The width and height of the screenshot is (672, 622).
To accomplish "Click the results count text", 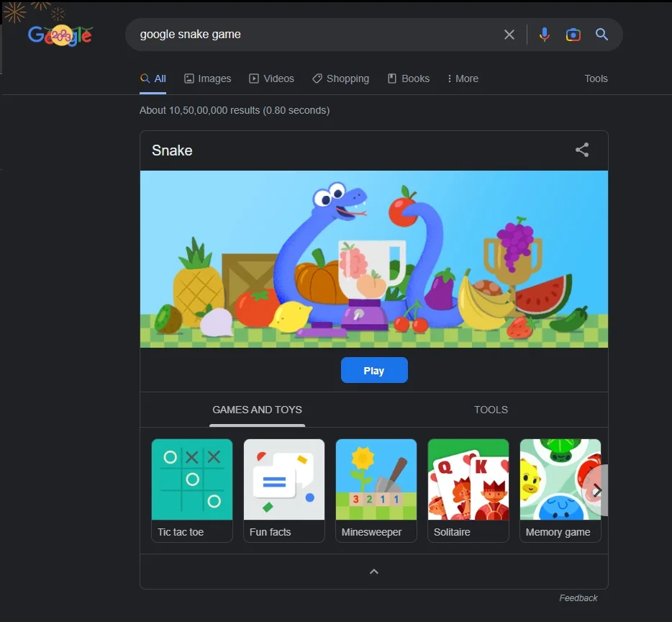I will pos(235,110).
